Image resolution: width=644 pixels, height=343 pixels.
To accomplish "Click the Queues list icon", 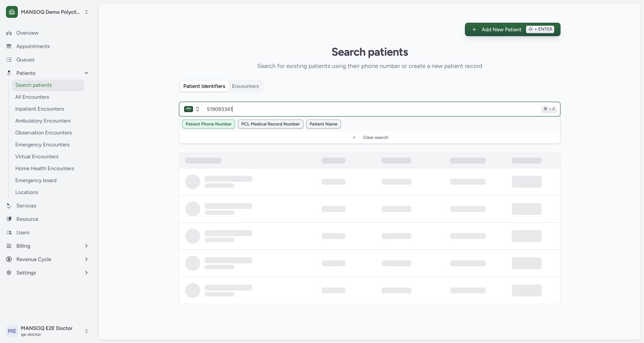I will pos(9,60).
